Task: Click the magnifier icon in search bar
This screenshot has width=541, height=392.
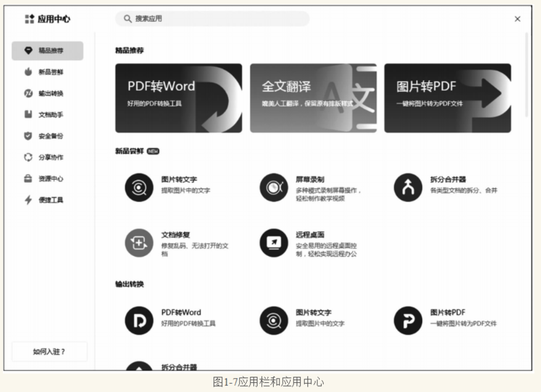Action: click(x=128, y=19)
